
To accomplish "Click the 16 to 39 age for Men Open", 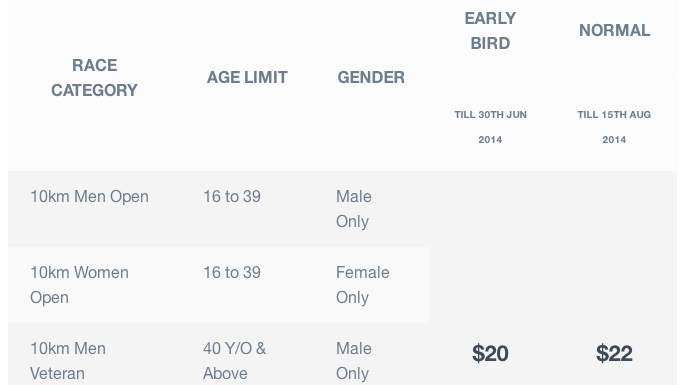I will tap(232, 196).
